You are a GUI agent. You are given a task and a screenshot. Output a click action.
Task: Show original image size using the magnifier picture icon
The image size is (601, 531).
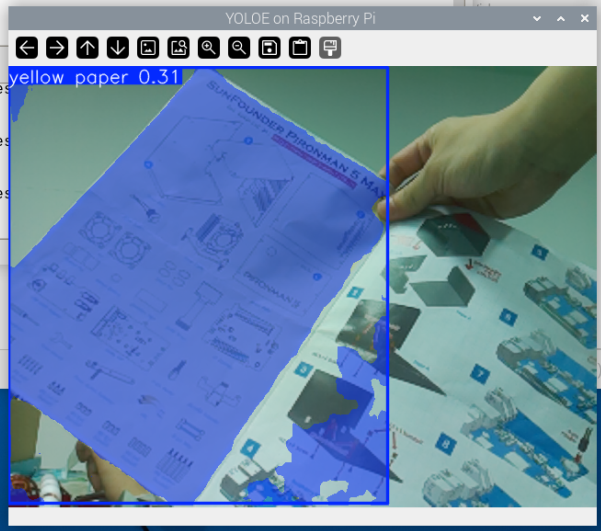tap(179, 48)
